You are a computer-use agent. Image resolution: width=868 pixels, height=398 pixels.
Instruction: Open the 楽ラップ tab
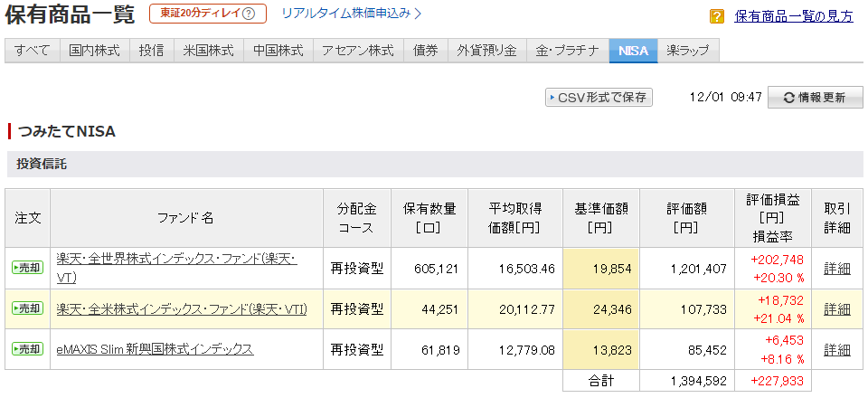pyautogui.click(x=688, y=51)
